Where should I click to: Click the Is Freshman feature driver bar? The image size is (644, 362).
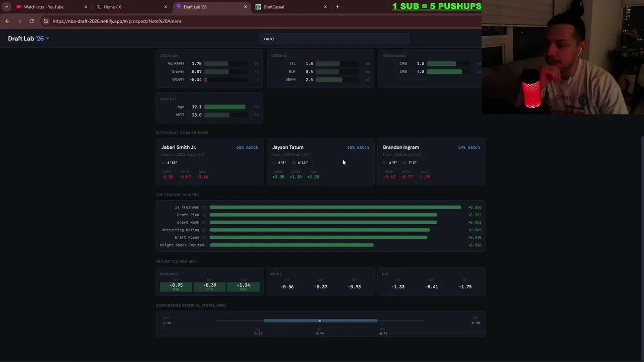[x=335, y=207]
